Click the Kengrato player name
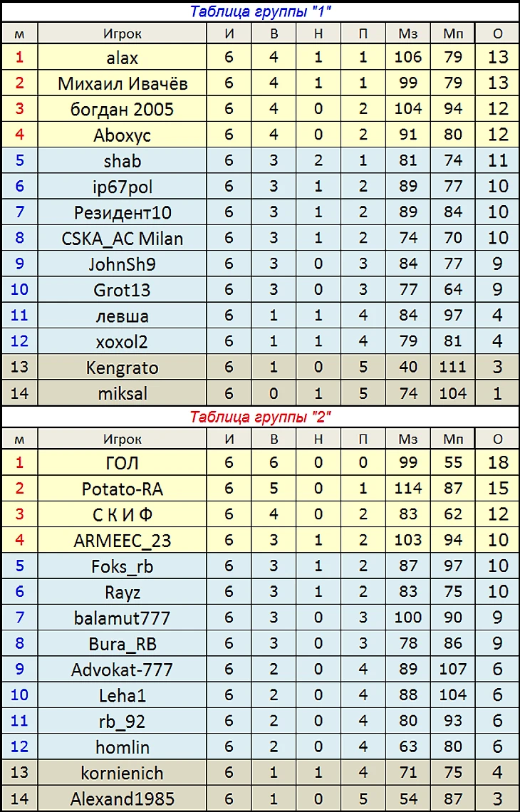 click(x=122, y=368)
